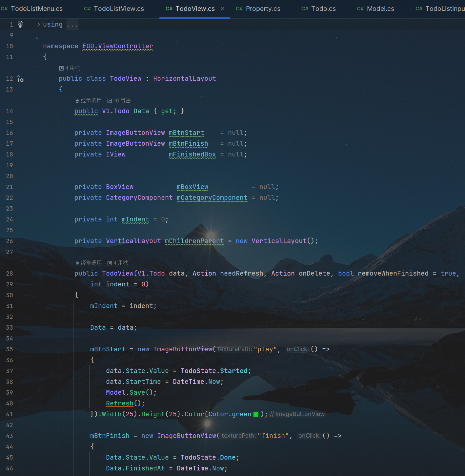Click the C# icon on Model.cs tab
This screenshot has height=476, width=465.
point(360,9)
